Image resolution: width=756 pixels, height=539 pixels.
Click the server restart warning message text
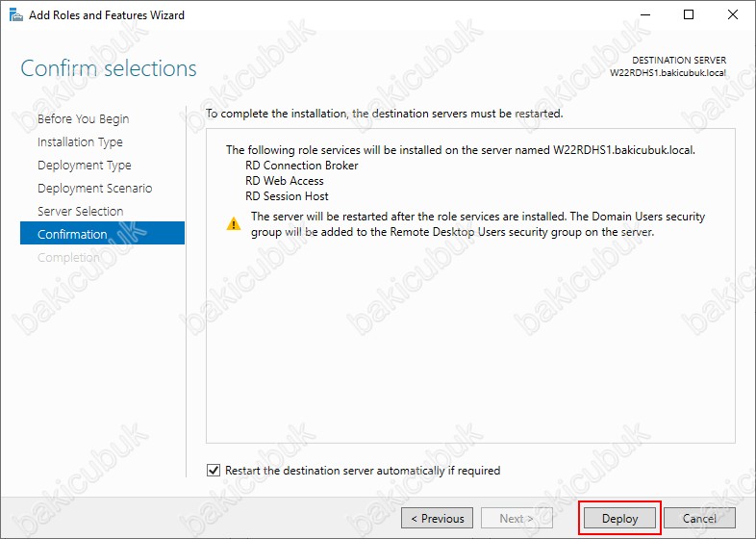pyautogui.click(x=478, y=224)
